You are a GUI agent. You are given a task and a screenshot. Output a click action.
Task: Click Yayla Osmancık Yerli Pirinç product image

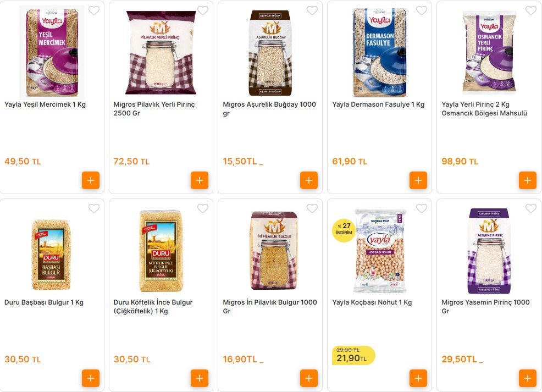point(489,53)
